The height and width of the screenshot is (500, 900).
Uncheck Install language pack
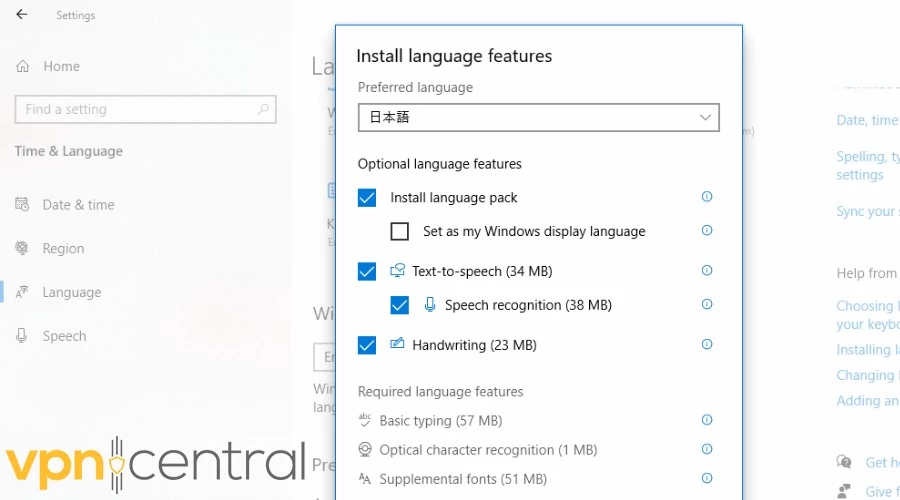(x=367, y=197)
